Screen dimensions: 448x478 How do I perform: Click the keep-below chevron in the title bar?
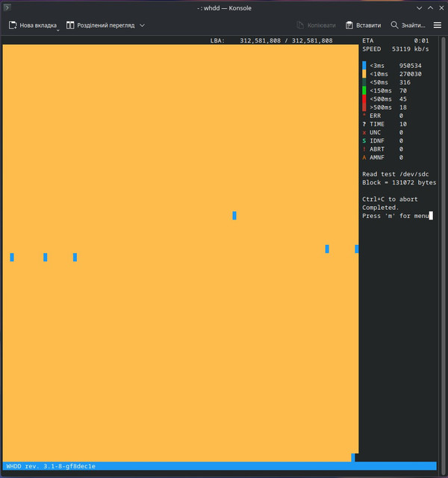[420, 8]
